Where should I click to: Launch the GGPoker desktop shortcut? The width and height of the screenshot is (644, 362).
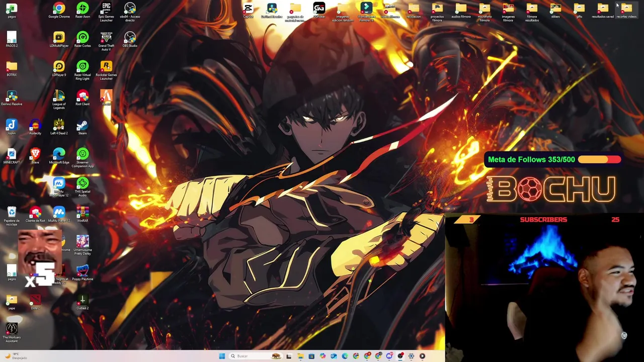tap(319, 9)
